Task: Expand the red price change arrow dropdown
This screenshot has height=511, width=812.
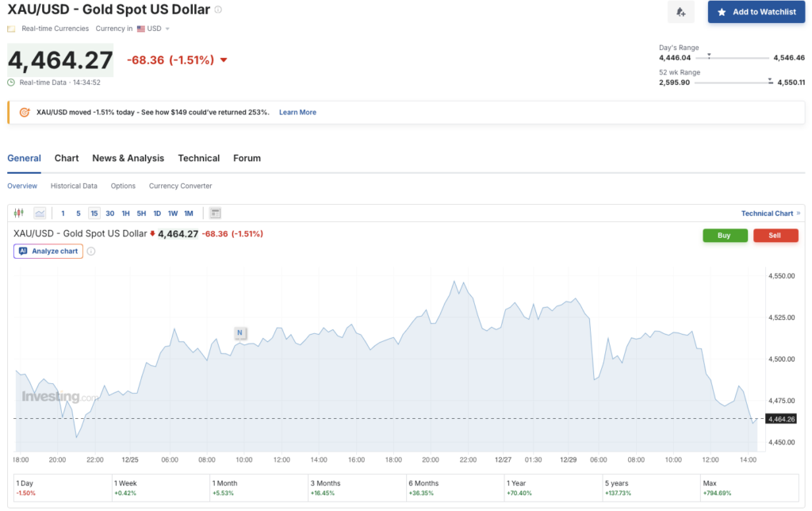Action: pos(224,60)
